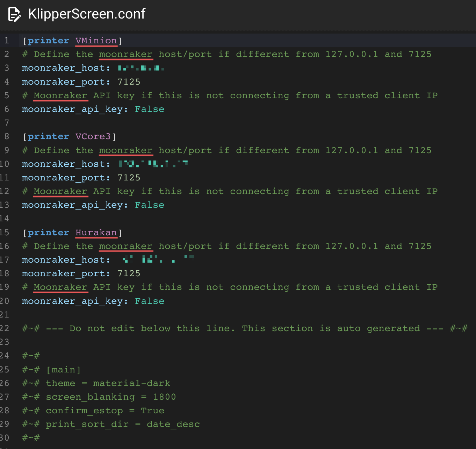Image resolution: width=476 pixels, height=449 pixels.
Task: Click the material-dark theme value
Action: [x=132, y=384]
